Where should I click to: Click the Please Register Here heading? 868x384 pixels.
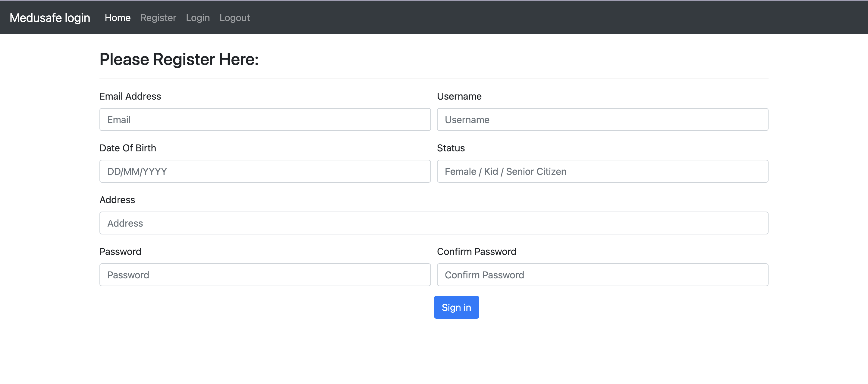[x=179, y=59]
